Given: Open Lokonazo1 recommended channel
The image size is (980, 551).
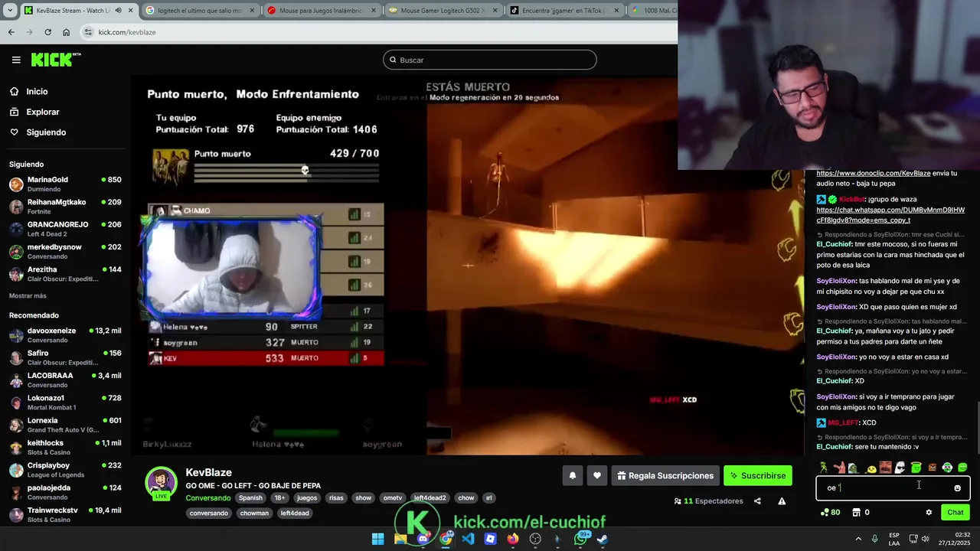Looking at the screenshot, I should click(x=65, y=403).
